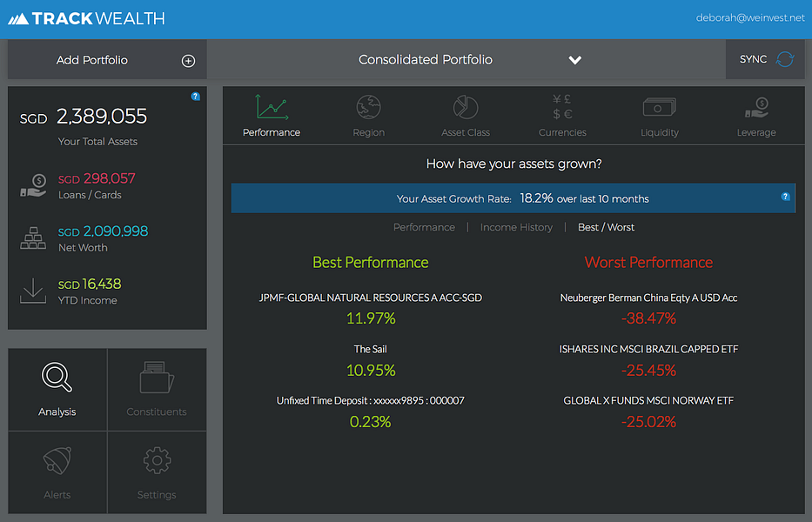Click Loans / Cards amount 298,057
Image resolution: width=812 pixels, height=522 pixels.
110,178
